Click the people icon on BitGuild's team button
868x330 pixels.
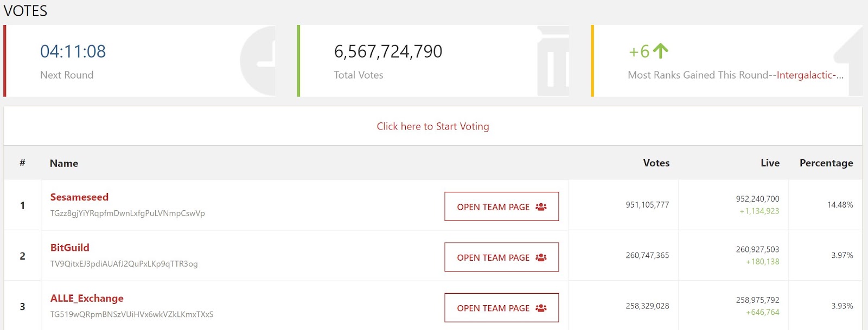click(541, 257)
